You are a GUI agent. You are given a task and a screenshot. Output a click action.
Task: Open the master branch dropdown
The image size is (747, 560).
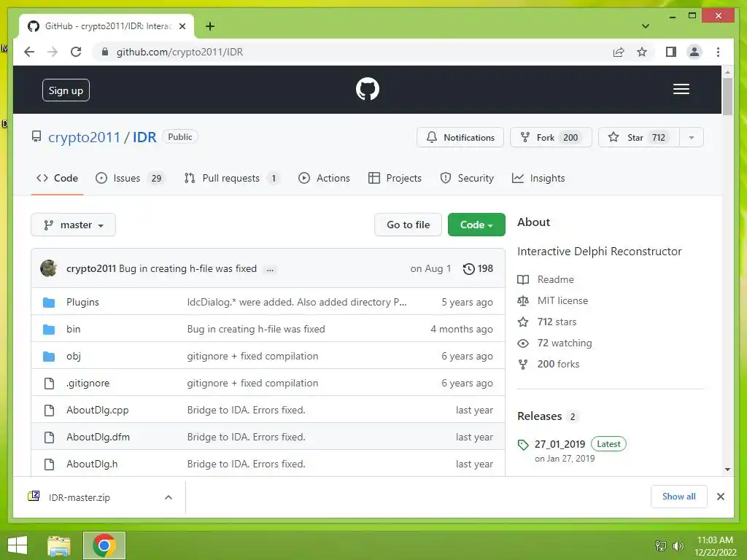pyautogui.click(x=74, y=225)
